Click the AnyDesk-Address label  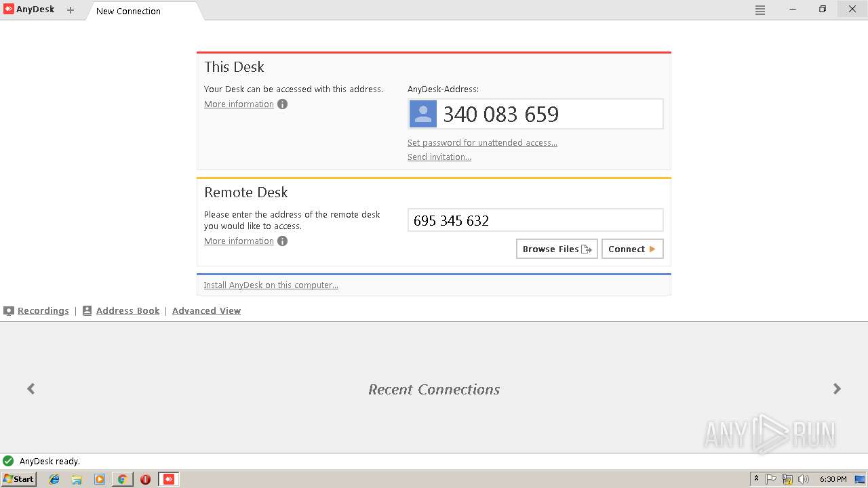pyautogui.click(x=443, y=89)
